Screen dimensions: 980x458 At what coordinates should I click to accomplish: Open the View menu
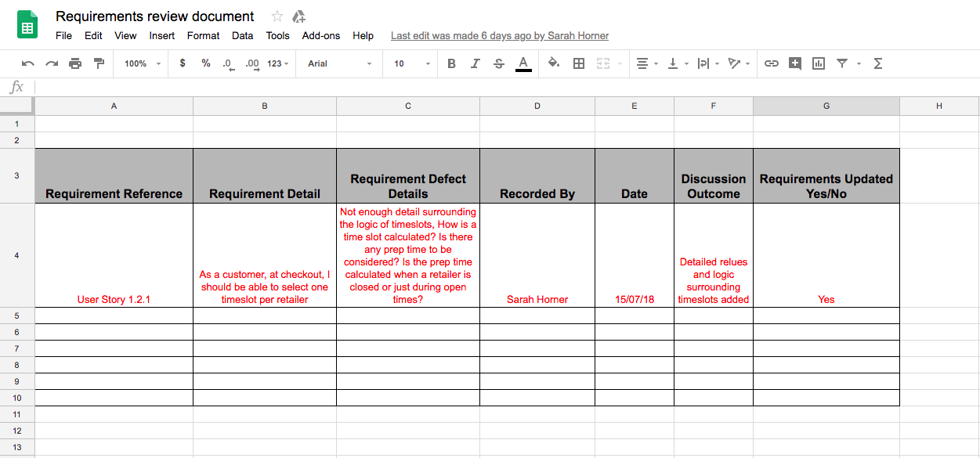125,35
